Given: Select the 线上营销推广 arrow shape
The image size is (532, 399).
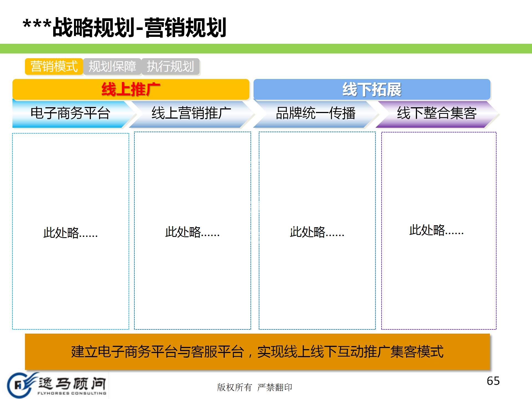Looking at the screenshot, I should 191,114.
